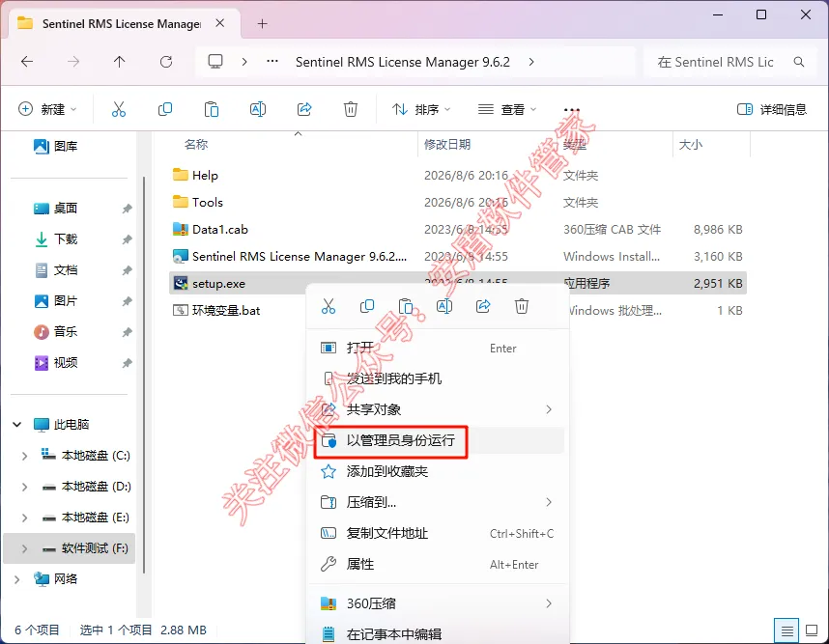Toggle the 详细信息 details pane
829x644 pixels.
point(772,109)
